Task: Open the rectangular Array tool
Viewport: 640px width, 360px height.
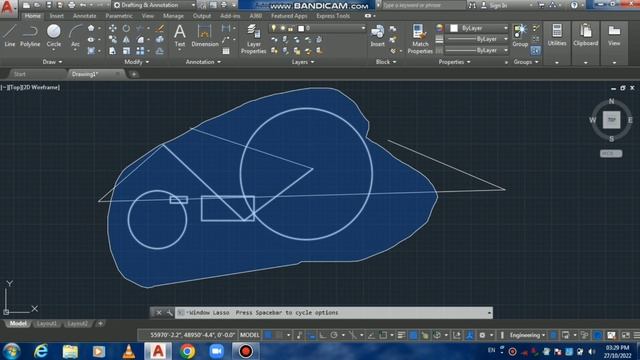Action: click(x=140, y=51)
